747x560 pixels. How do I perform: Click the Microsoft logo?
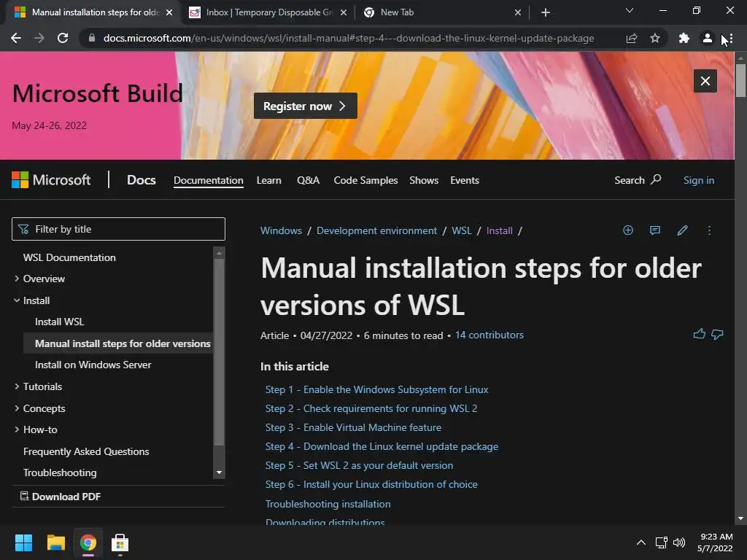coord(51,180)
